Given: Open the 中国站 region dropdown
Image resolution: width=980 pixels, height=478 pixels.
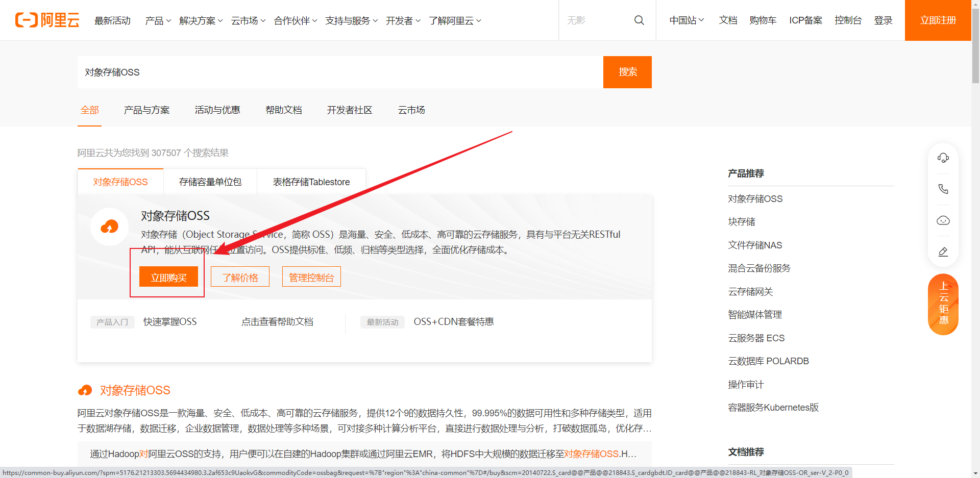Looking at the screenshot, I should click(687, 20).
